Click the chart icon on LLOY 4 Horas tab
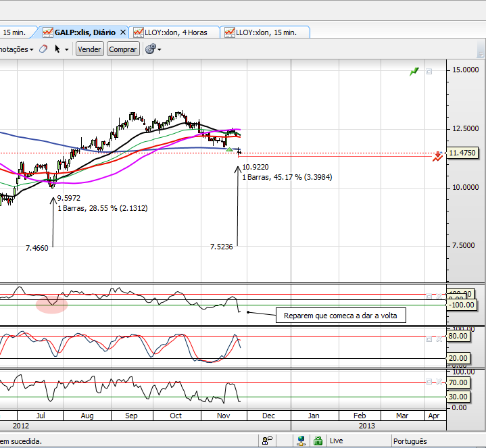The image size is (486, 448). (139, 32)
